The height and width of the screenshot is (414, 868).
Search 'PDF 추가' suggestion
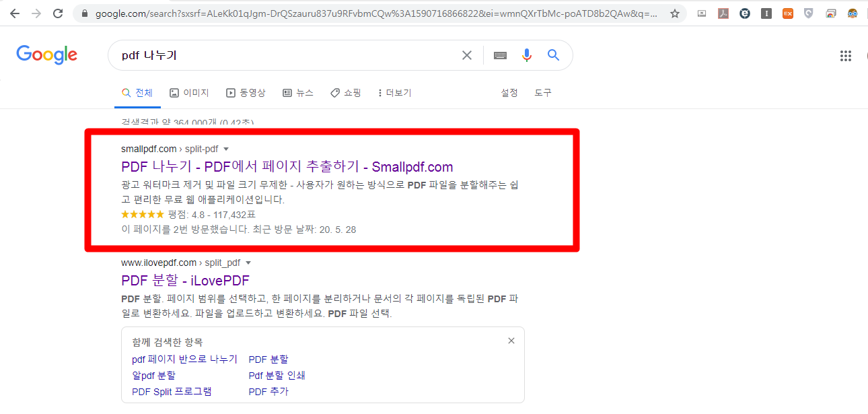[x=268, y=391]
